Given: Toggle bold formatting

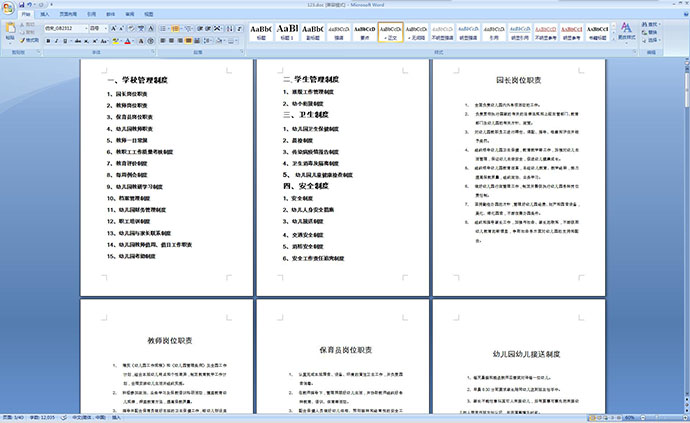Looking at the screenshot, I should point(48,41).
